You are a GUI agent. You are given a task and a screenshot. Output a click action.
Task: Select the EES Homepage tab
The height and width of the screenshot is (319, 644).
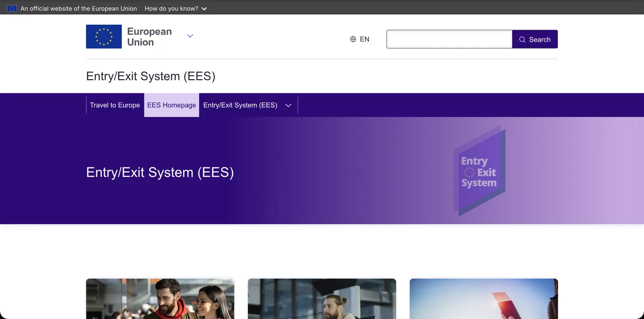(x=172, y=105)
